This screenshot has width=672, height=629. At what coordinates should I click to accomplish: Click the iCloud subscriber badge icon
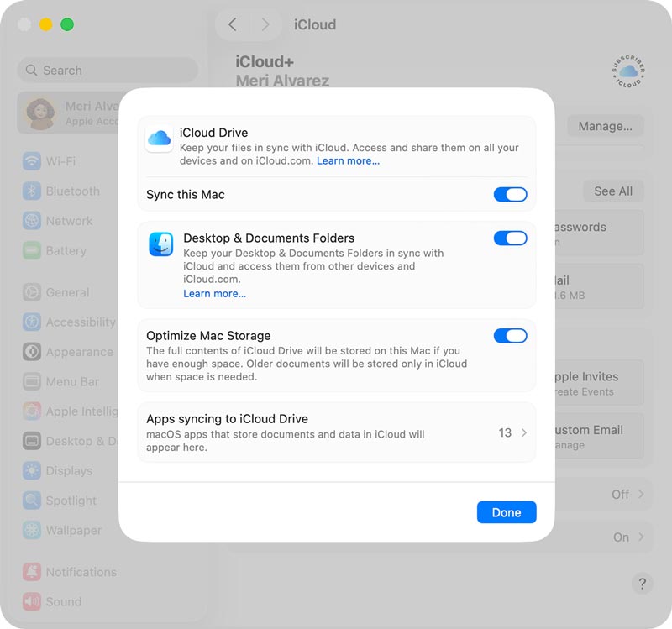(628, 71)
